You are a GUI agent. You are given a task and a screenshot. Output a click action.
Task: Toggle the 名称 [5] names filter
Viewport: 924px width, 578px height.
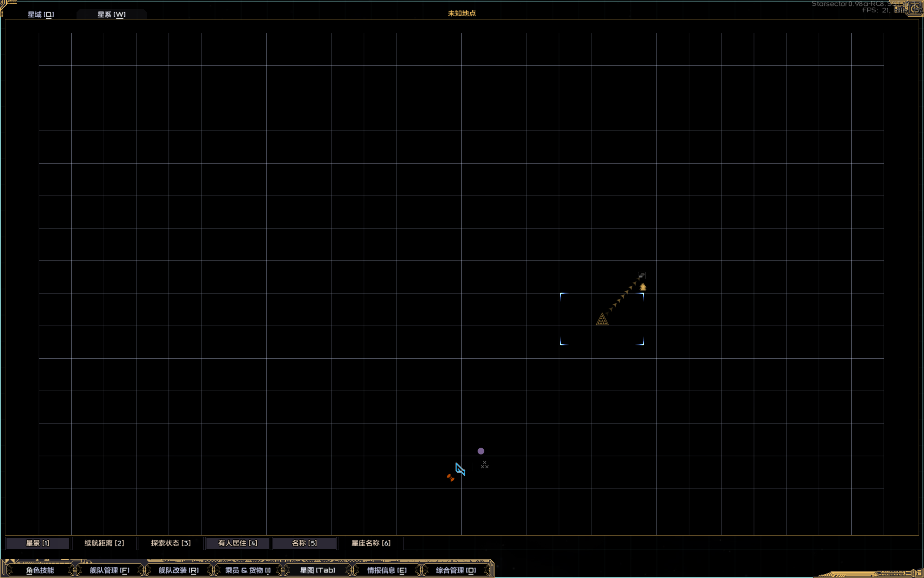(x=304, y=543)
